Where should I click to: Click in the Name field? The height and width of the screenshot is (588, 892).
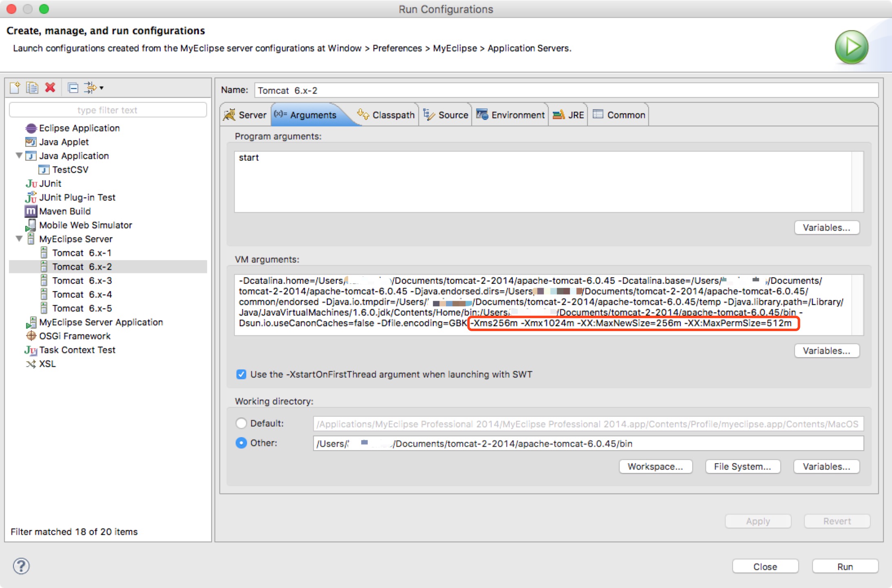coord(566,90)
